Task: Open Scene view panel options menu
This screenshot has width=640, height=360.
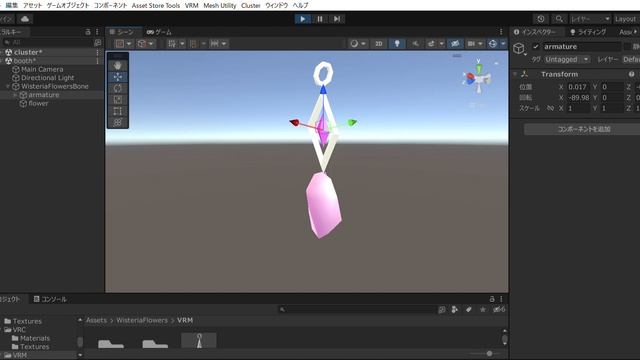Action: tap(501, 32)
